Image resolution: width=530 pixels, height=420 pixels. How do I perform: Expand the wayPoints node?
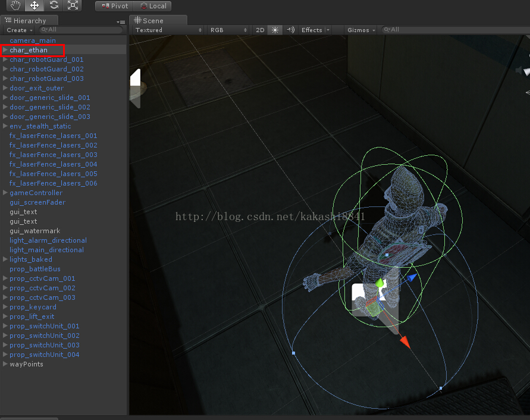pos(5,364)
